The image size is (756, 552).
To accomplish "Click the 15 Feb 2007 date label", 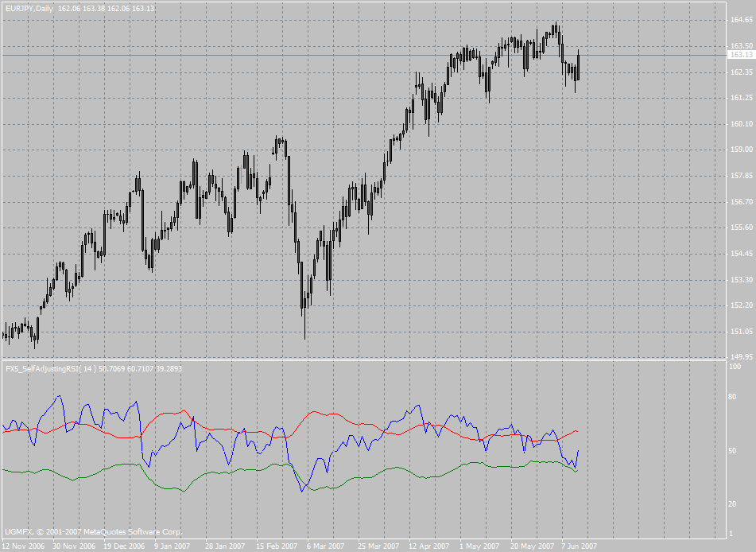I will 275,546.
